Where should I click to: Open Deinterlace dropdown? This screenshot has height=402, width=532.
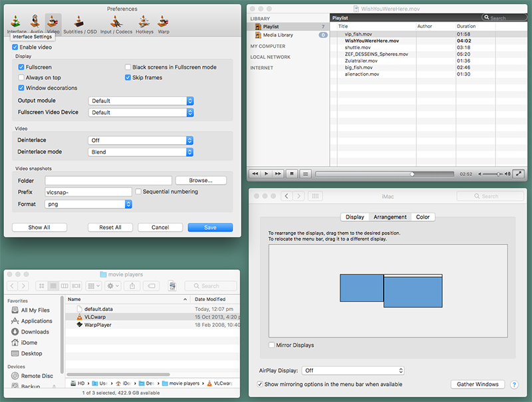click(140, 140)
